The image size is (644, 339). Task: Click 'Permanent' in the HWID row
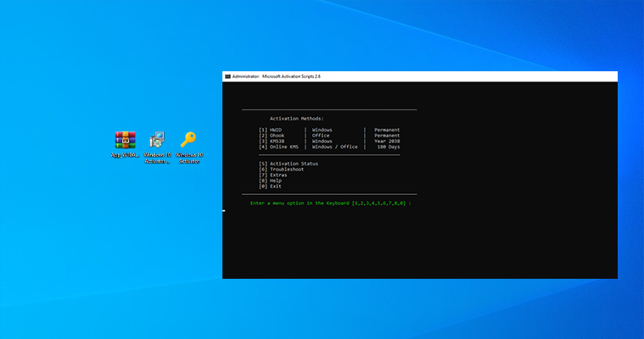[387, 130]
